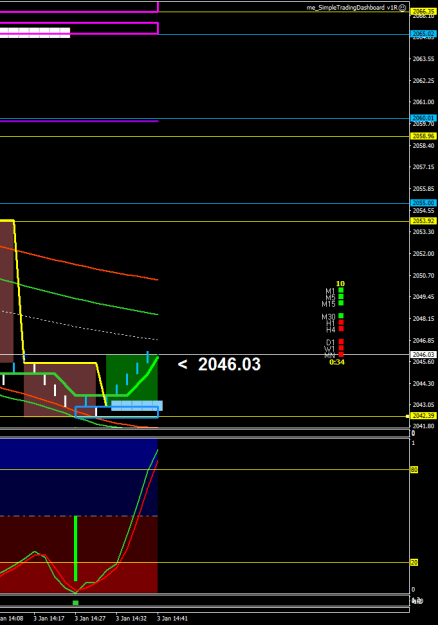Click the 2049.45 price scale label
The image size is (438, 625).
click(x=423, y=297)
